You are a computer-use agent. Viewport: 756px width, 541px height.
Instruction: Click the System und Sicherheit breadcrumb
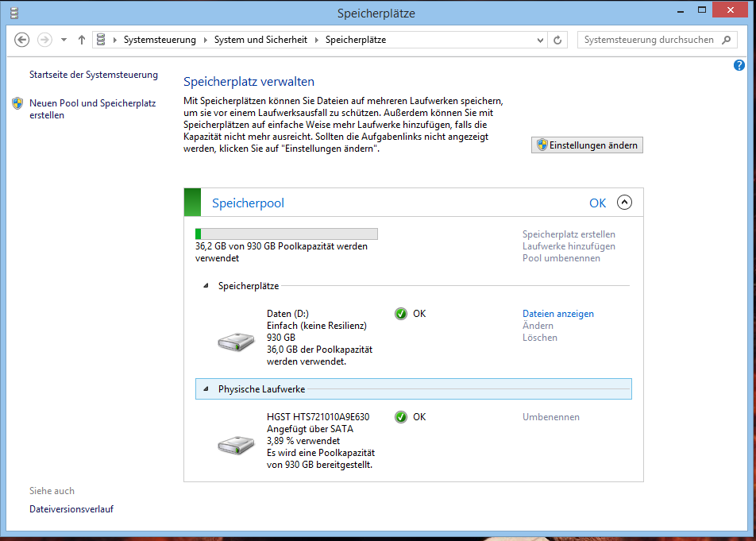point(260,40)
